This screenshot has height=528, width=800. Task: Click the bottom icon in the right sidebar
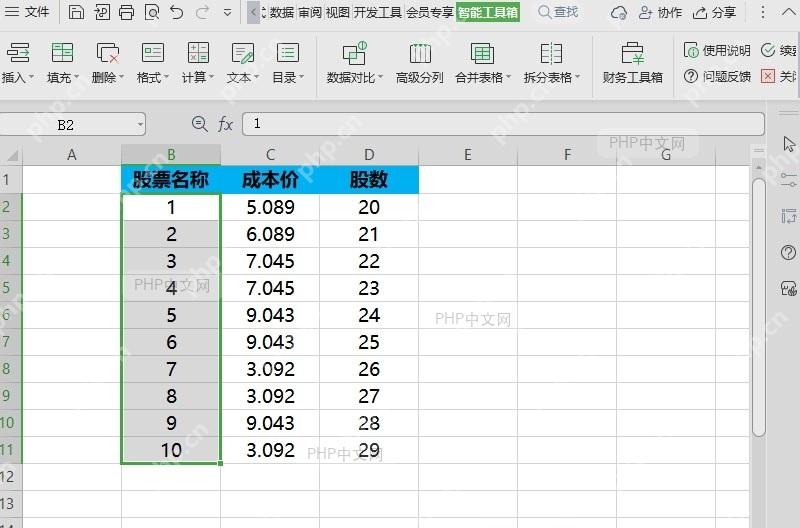point(788,289)
